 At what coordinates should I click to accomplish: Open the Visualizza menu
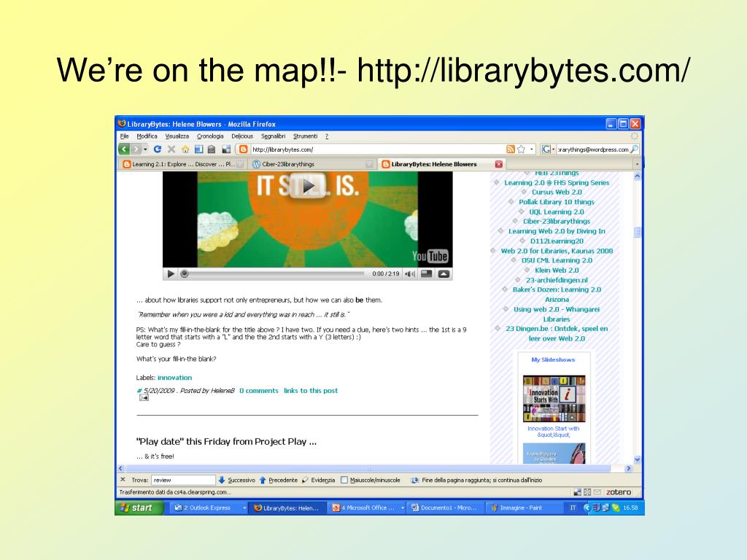[177, 136]
